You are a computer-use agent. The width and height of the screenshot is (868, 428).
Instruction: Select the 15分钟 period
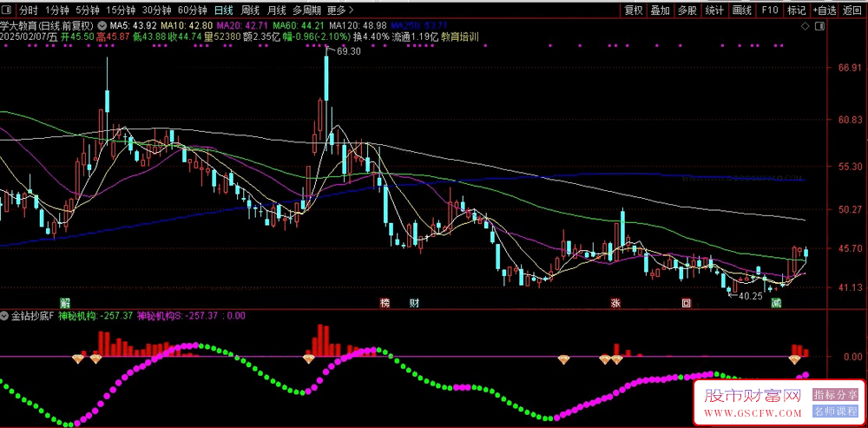pyautogui.click(x=120, y=10)
